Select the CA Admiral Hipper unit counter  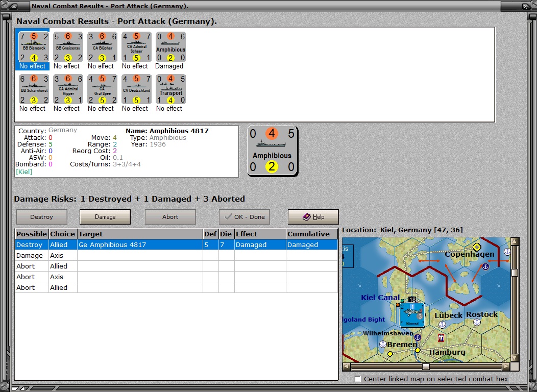[x=68, y=89]
